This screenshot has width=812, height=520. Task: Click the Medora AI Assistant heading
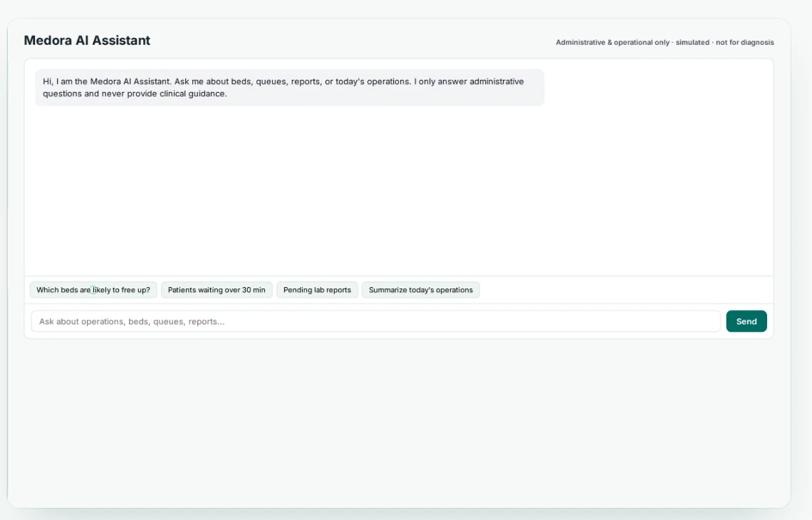coord(87,41)
